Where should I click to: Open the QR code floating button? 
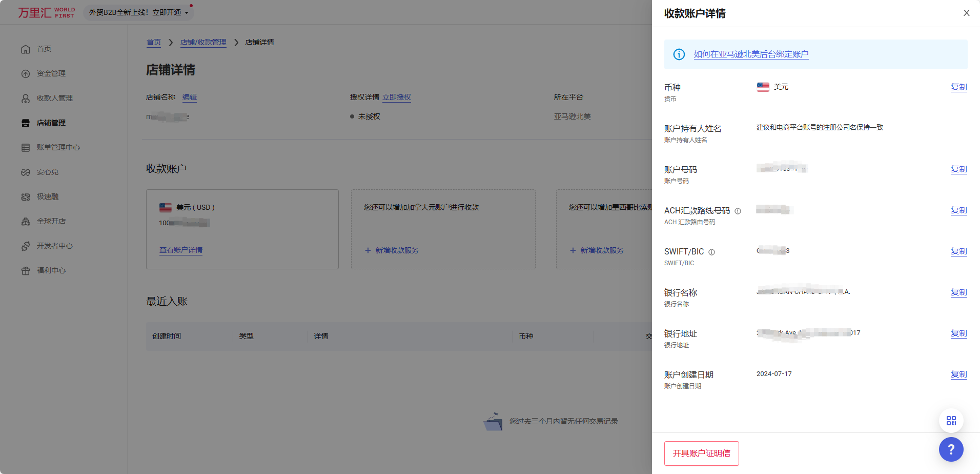coord(951,421)
